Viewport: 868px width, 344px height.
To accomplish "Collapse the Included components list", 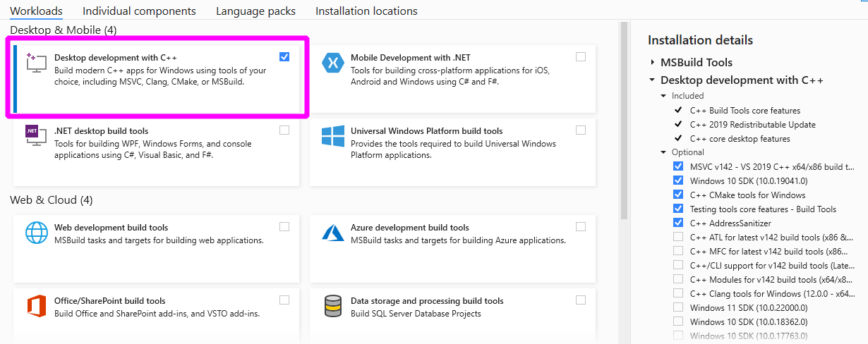I will tap(664, 96).
